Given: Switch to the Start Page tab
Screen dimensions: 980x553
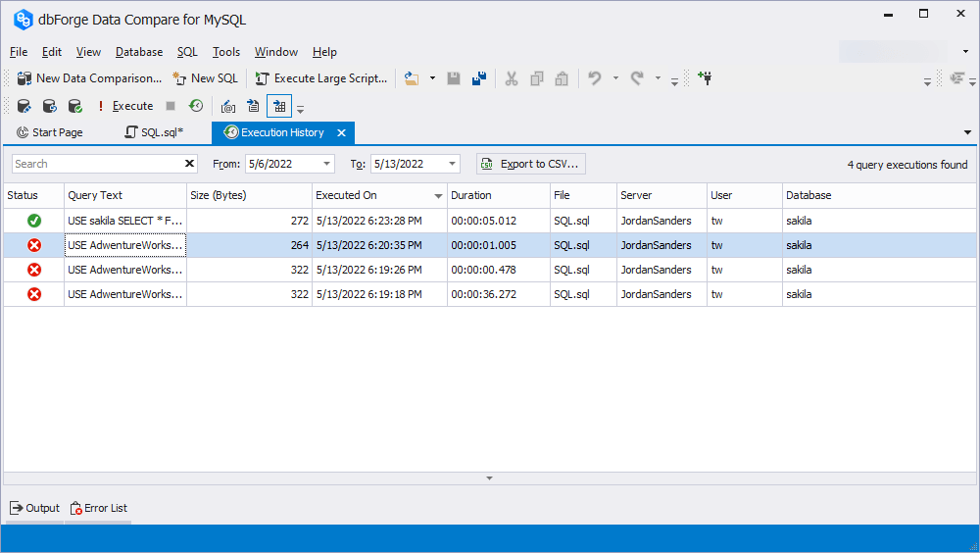Looking at the screenshot, I should [x=50, y=132].
